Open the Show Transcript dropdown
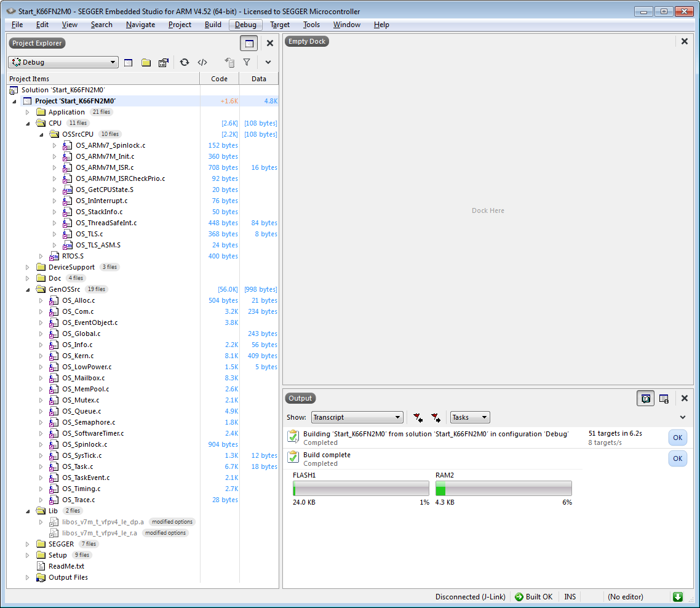 [x=357, y=417]
